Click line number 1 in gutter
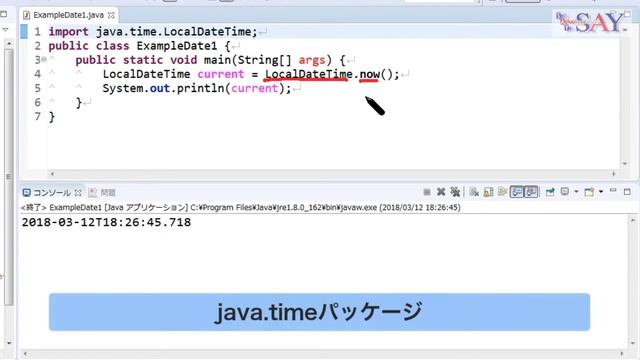The image size is (640, 360). [38, 32]
